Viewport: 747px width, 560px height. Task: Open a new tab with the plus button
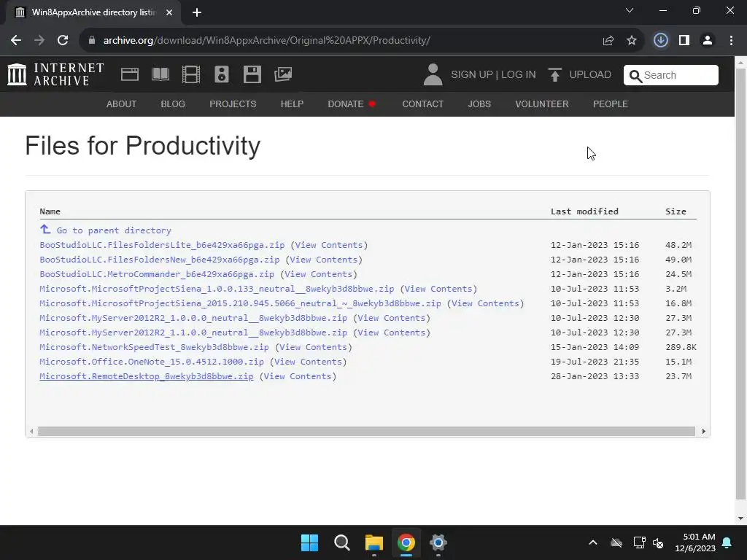click(197, 12)
